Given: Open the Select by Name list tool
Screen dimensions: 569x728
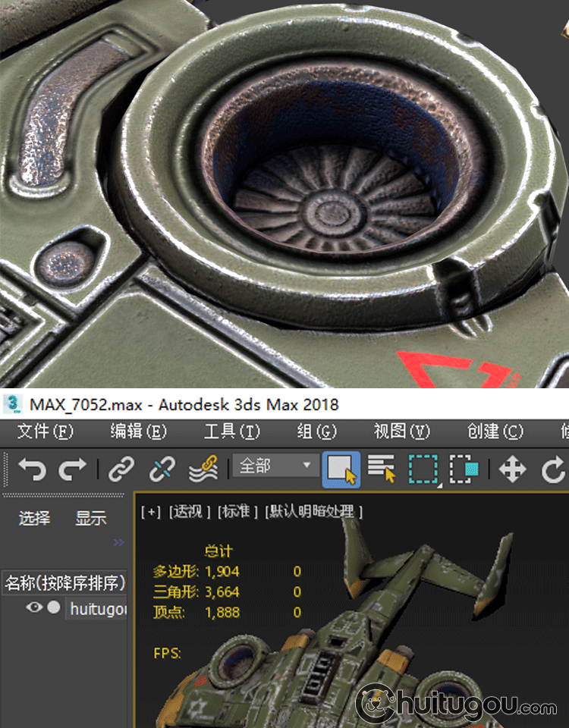Looking at the screenshot, I should point(382,469).
